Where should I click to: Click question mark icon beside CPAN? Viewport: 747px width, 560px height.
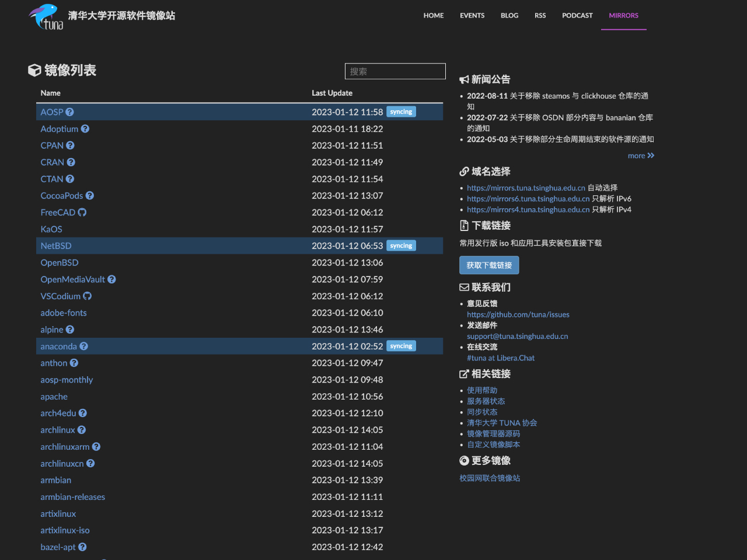[x=70, y=145]
